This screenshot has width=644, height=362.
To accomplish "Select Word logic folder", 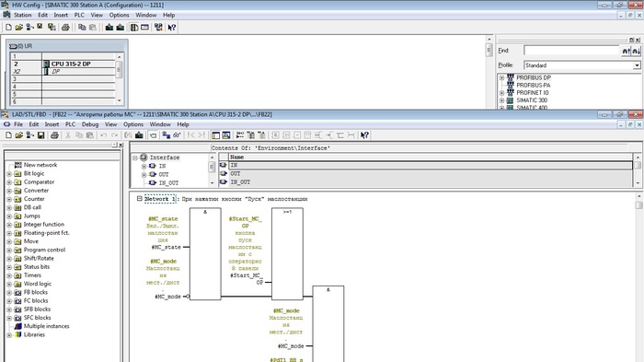I will pyautogui.click(x=37, y=284).
